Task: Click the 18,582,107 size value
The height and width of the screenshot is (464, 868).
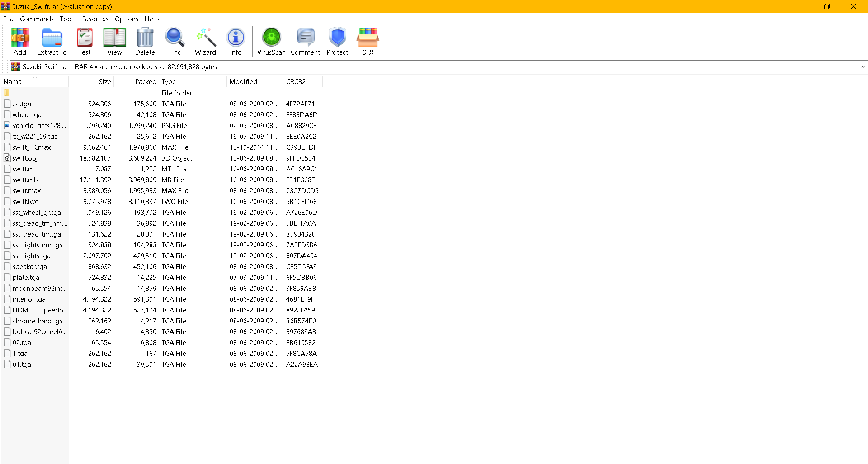Action: pyautogui.click(x=95, y=158)
